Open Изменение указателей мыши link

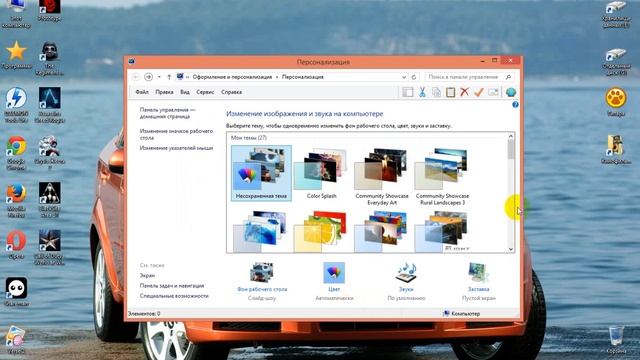[176, 148]
